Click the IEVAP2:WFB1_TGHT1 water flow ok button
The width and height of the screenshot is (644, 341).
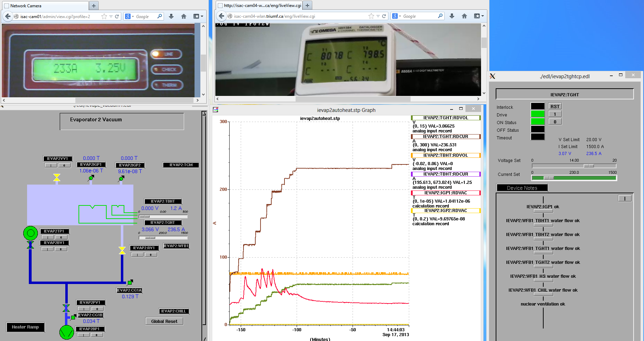pyautogui.click(x=543, y=252)
